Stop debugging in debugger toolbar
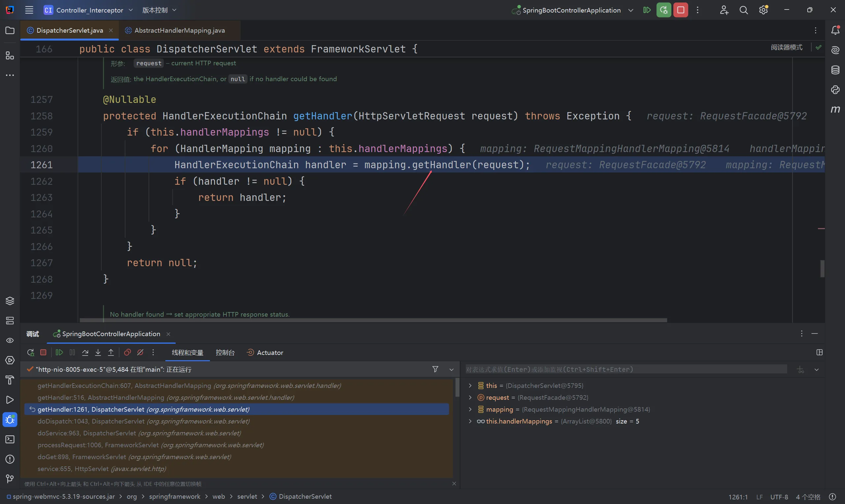The image size is (845, 504). pos(43,353)
